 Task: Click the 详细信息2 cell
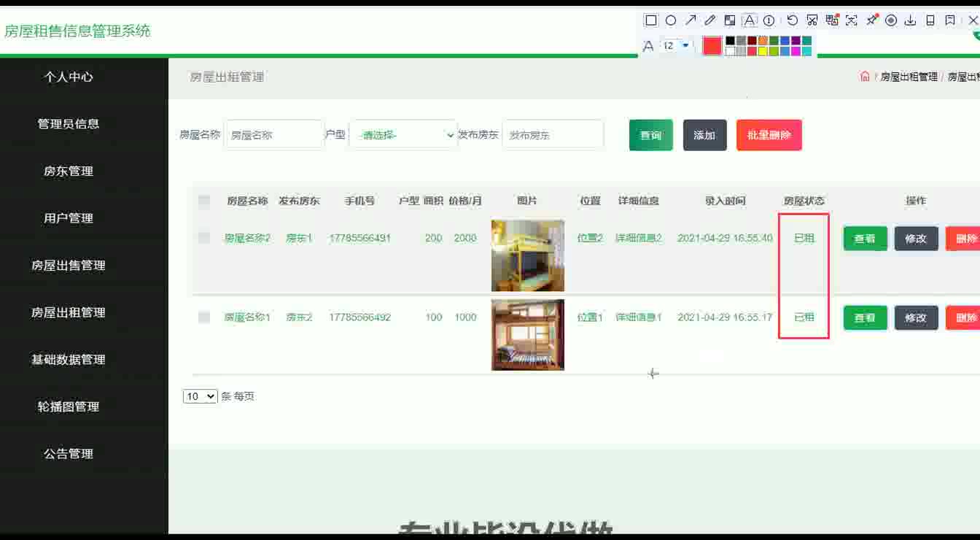click(639, 238)
